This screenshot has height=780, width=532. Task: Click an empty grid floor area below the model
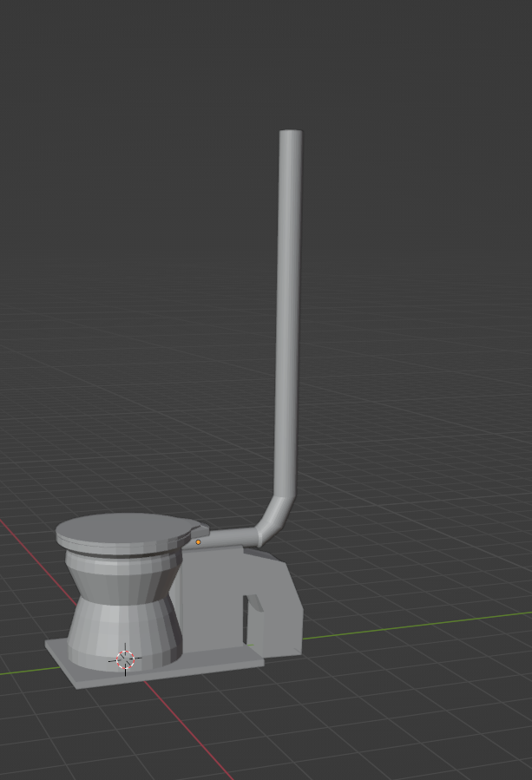pos(347,729)
